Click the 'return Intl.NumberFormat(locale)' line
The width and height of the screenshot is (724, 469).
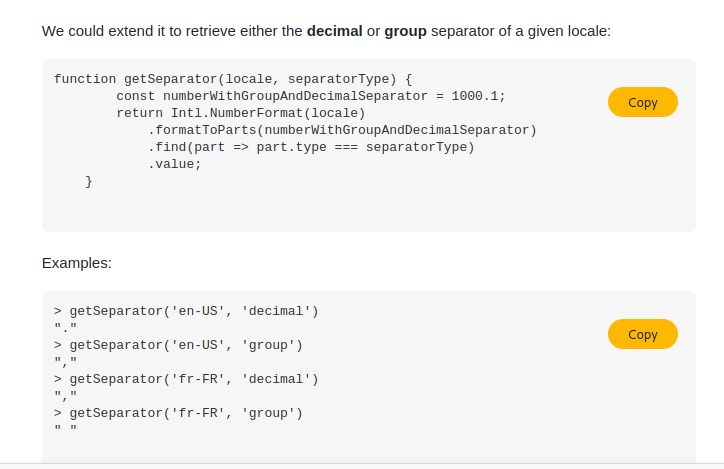241,113
